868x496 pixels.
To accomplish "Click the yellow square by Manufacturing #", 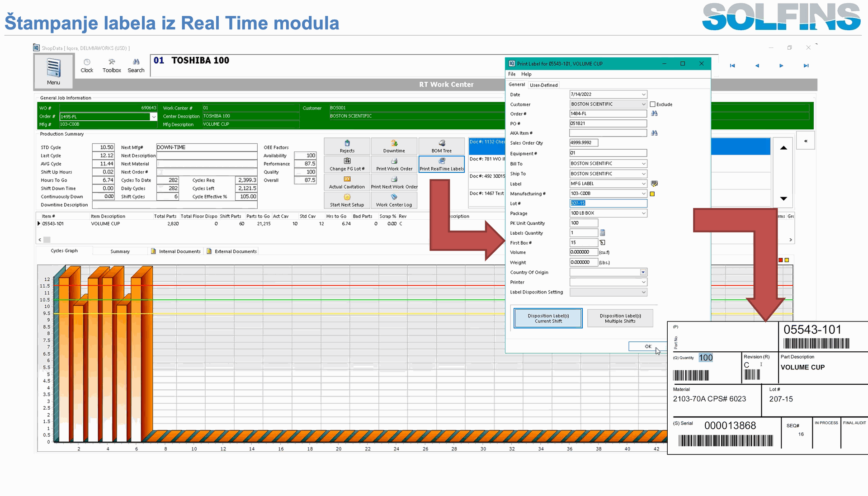I will 652,194.
